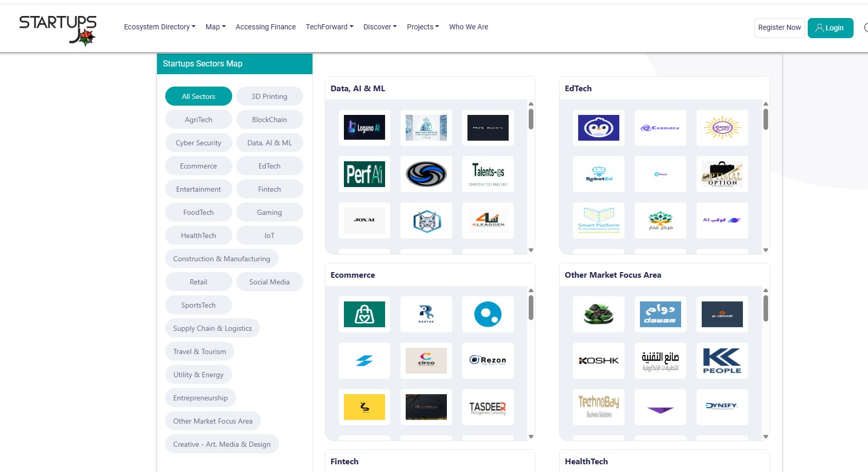Select the Other Market Focus Area pill

[213, 421]
